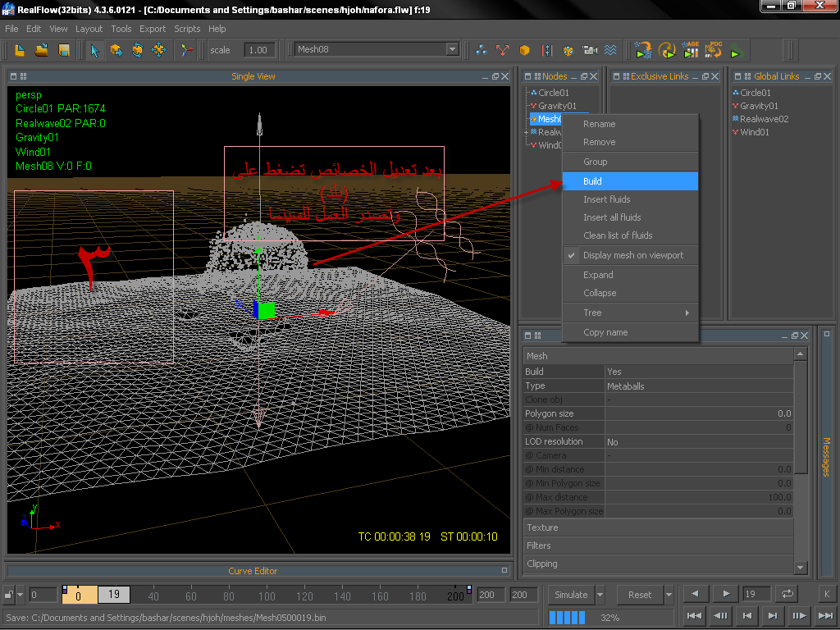Screen dimensions: 840x630
Task: Close the Exclusive Links panel
Action: tap(714, 76)
